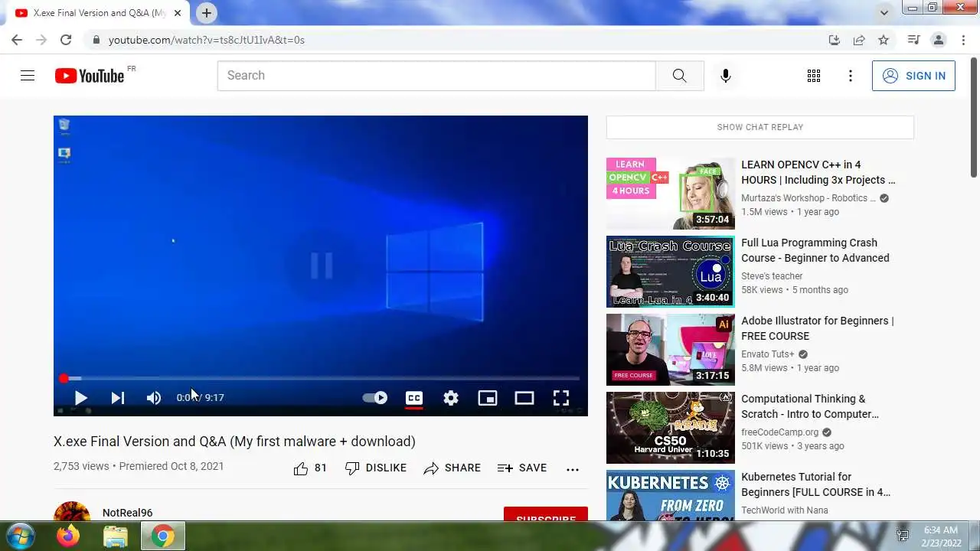Click the install app icon in address bar
This screenshot has width=980, height=551.
pyautogui.click(x=835, y=40)
